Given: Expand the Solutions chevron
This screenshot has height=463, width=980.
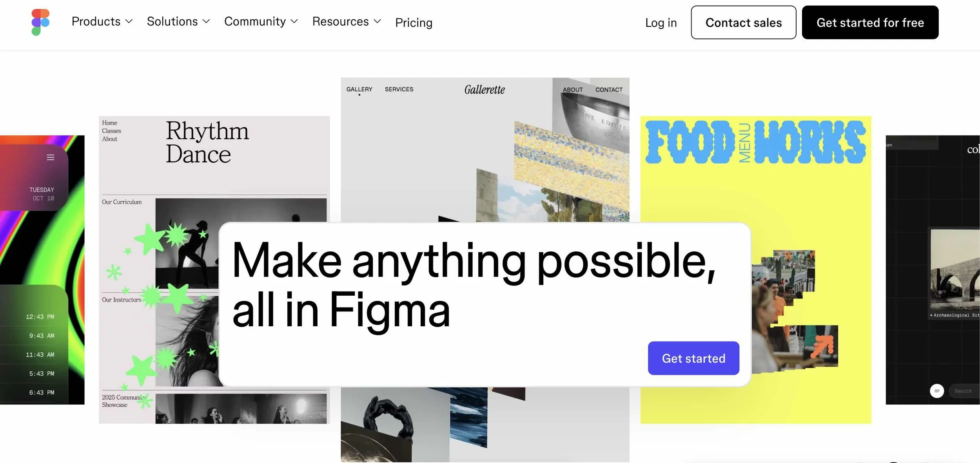Looking at the screenshot, I should point(206,22).
